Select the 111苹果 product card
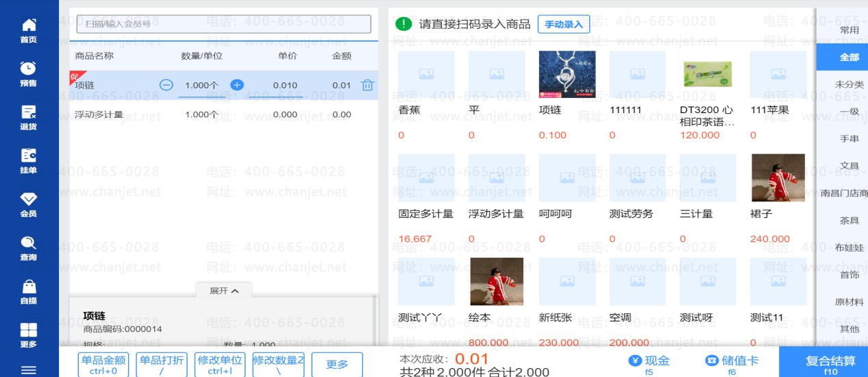This screenshot has width=868, height=377. coord(778,96)
